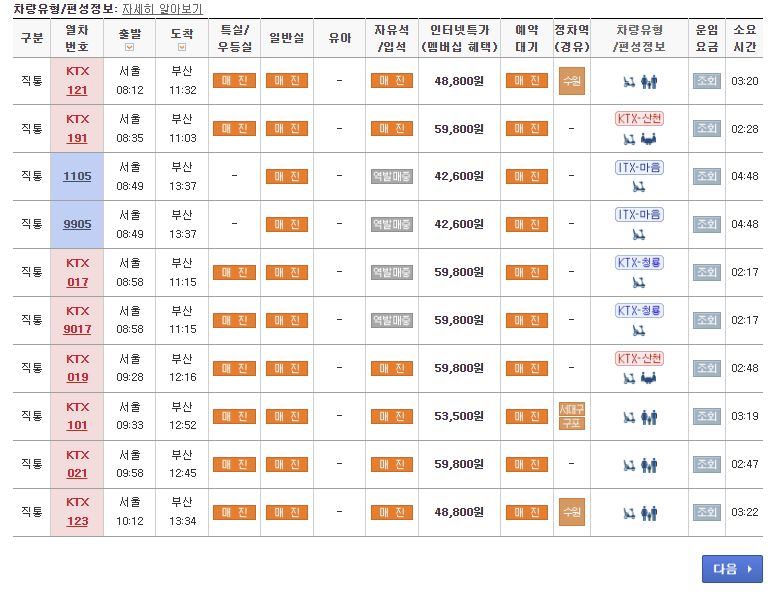Screen dimensions: 775x595
Task: Click family seat icon for KTX 121
Action: pos(649,82)
